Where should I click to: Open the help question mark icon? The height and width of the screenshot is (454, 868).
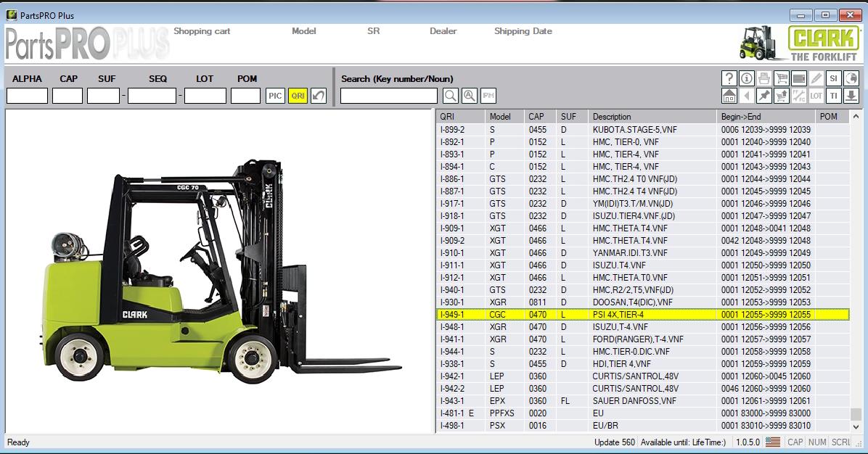(x=729, y=78)
